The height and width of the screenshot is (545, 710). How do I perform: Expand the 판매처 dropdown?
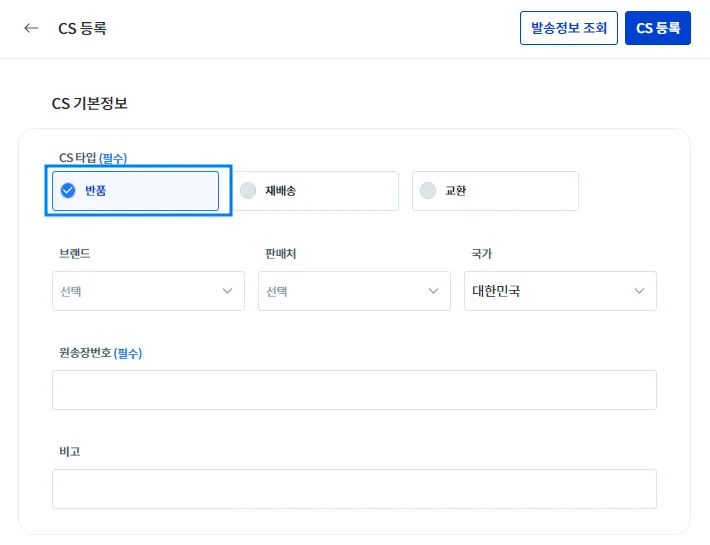tap(354, 291)
